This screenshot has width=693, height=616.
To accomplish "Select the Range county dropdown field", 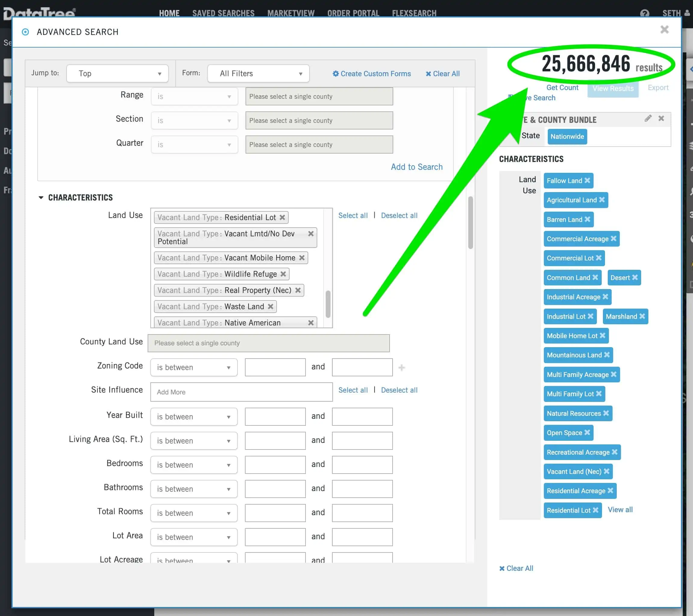I will click(319, 96).
